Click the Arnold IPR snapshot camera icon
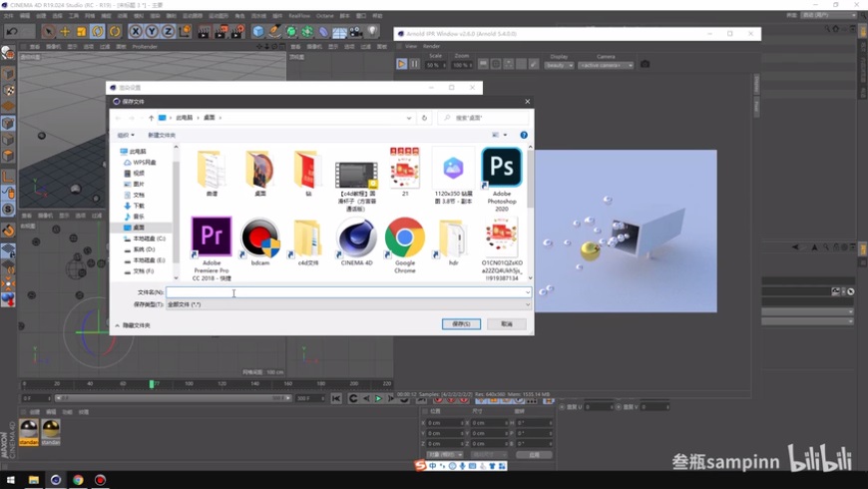This screenshot has height=489, width=868. tap(645, 64)
